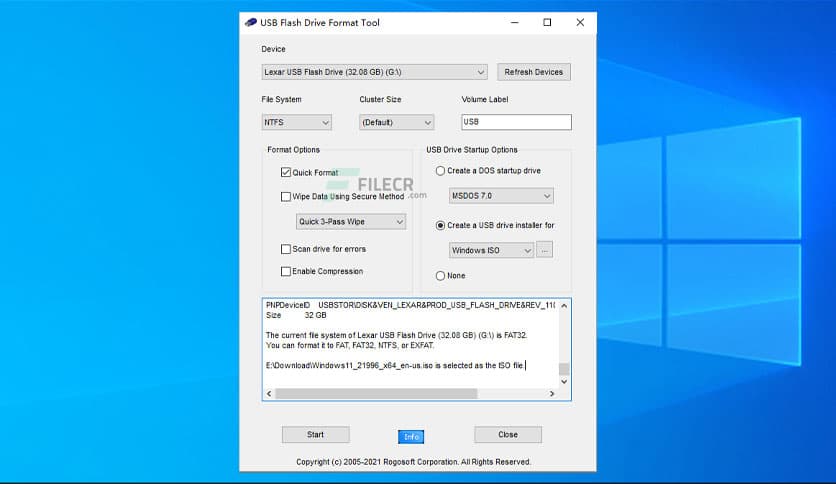Click the PNPDeviceID log line

tap(410, 305)
